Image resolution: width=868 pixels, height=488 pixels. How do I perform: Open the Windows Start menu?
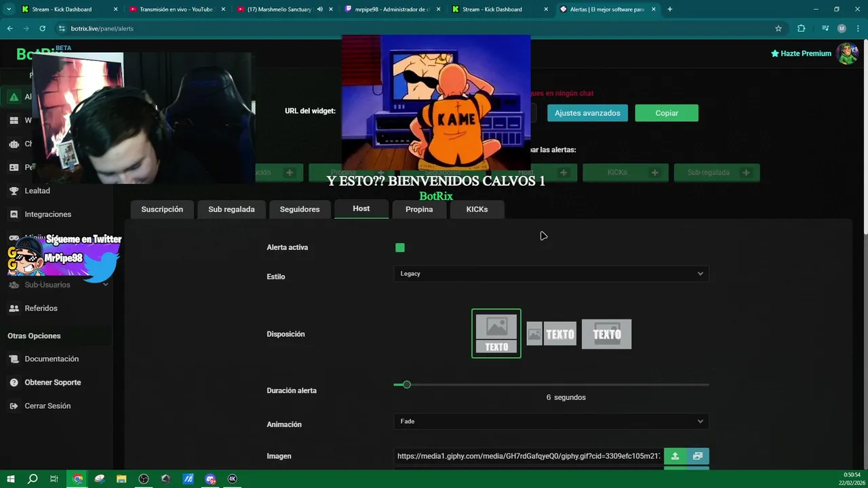(11, 479)
